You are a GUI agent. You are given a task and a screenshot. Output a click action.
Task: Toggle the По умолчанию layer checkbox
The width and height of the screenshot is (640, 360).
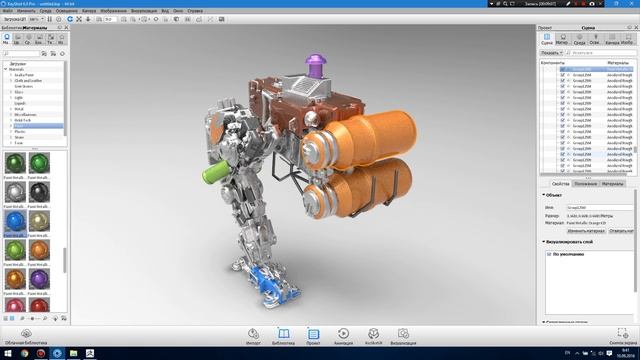click(549, 254)
